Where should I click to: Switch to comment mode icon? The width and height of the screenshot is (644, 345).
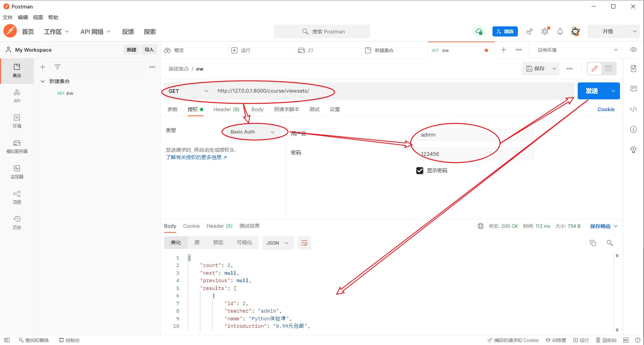pos(608,69)
